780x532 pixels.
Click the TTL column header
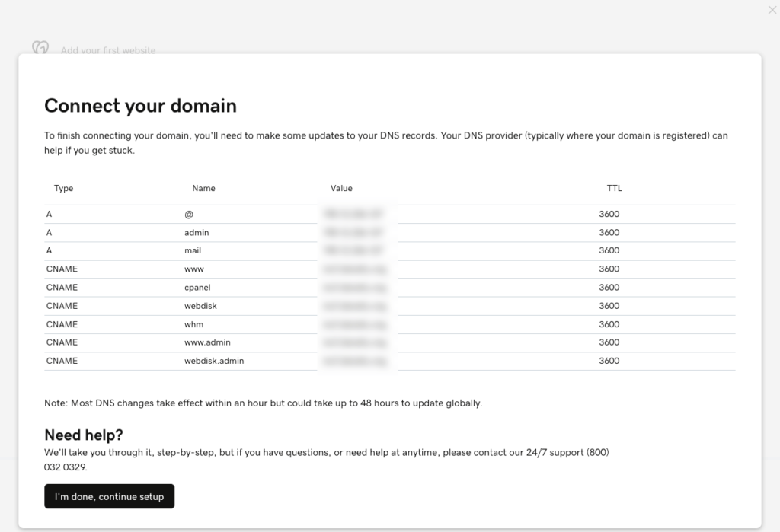point(614,188)
